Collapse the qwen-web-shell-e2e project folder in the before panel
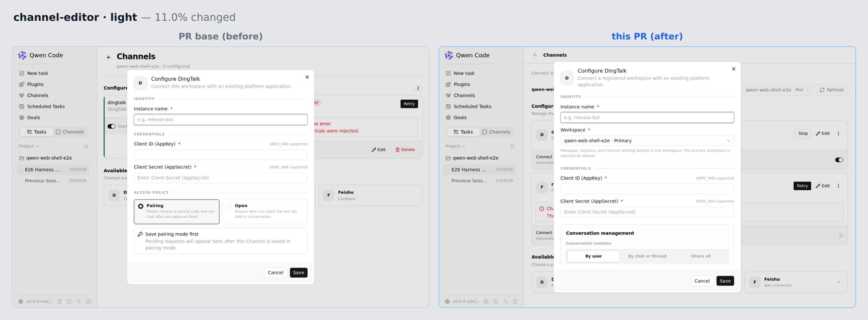Screen dimensions: 868x320 [46, 158]
